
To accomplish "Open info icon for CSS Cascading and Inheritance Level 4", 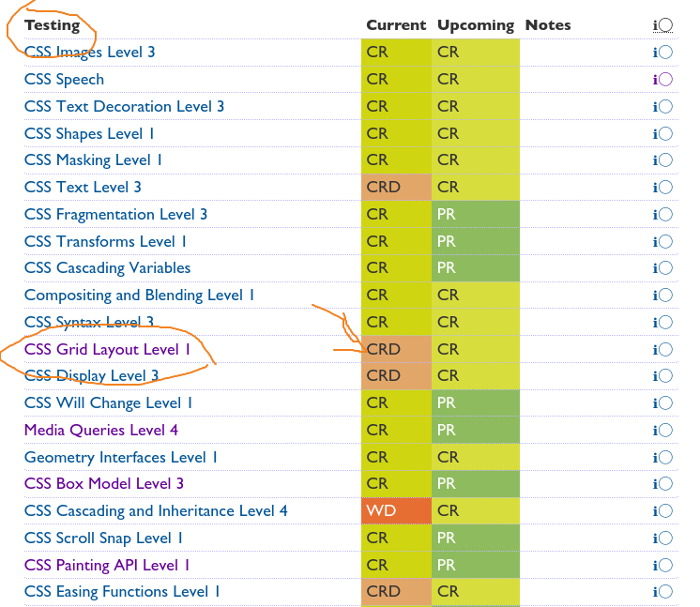I will tap(662, 511).
